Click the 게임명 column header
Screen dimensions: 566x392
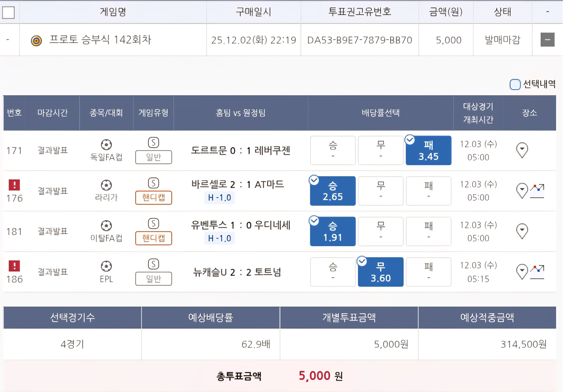point(113,12)
